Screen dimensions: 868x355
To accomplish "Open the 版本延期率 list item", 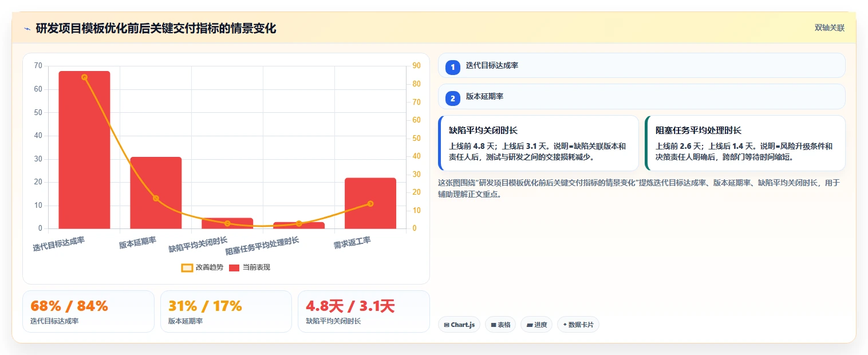I will 641,96.
